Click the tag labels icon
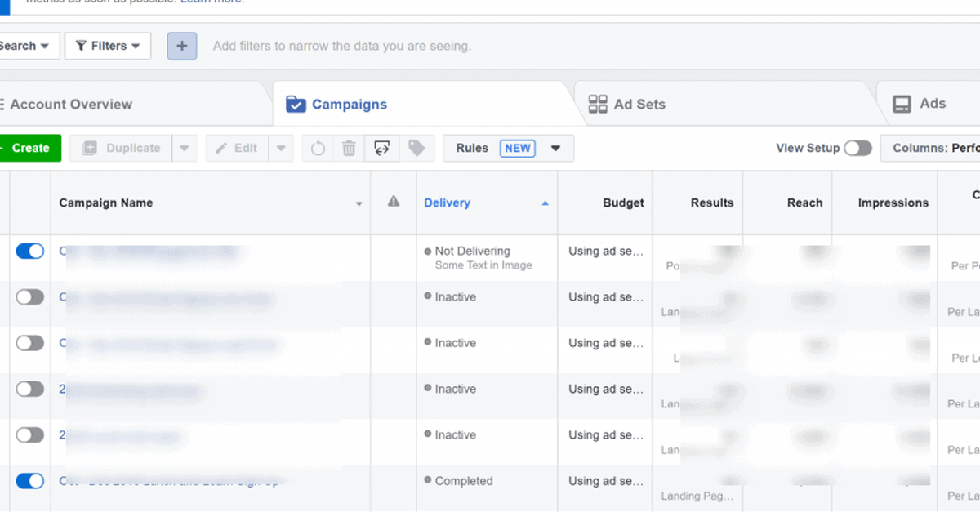 coord(416,148)
